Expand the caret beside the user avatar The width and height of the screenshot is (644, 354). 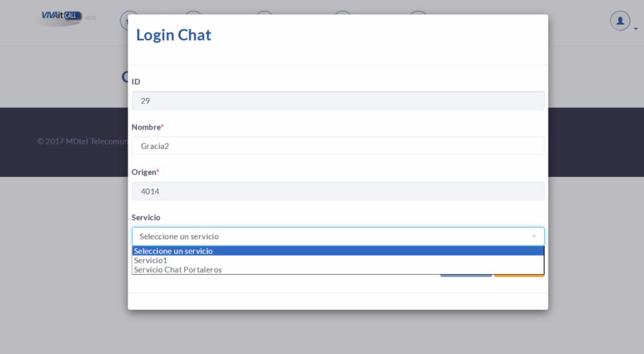point(636,29)
